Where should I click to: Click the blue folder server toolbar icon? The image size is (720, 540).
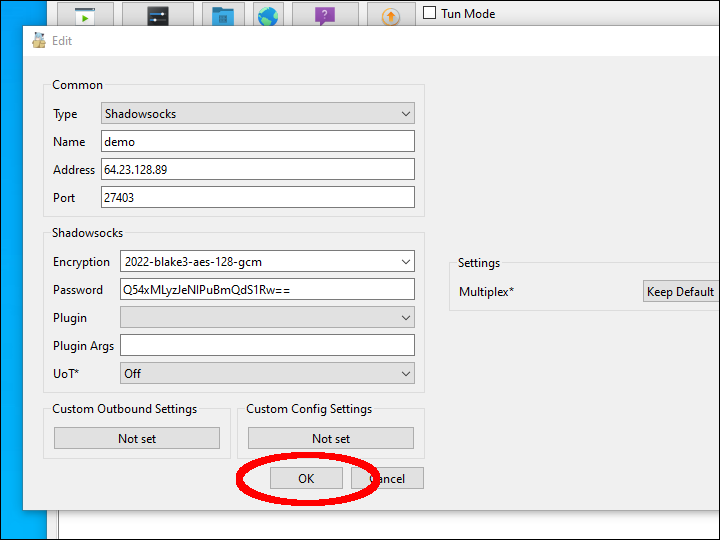tap(223, 16)
